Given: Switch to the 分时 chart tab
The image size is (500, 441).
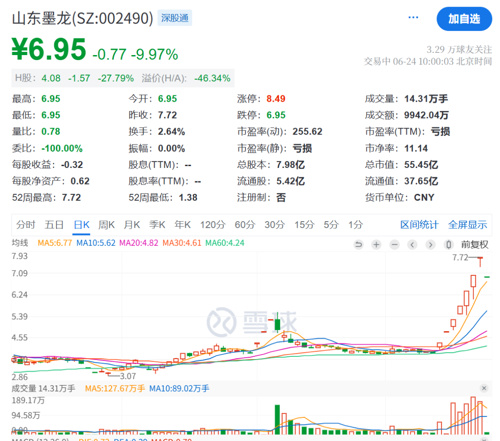Looking at the screenshot, I should (x=26, y=225).
